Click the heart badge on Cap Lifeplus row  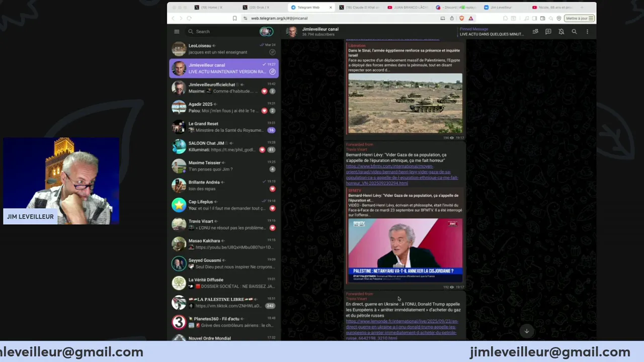coord(272,208)
